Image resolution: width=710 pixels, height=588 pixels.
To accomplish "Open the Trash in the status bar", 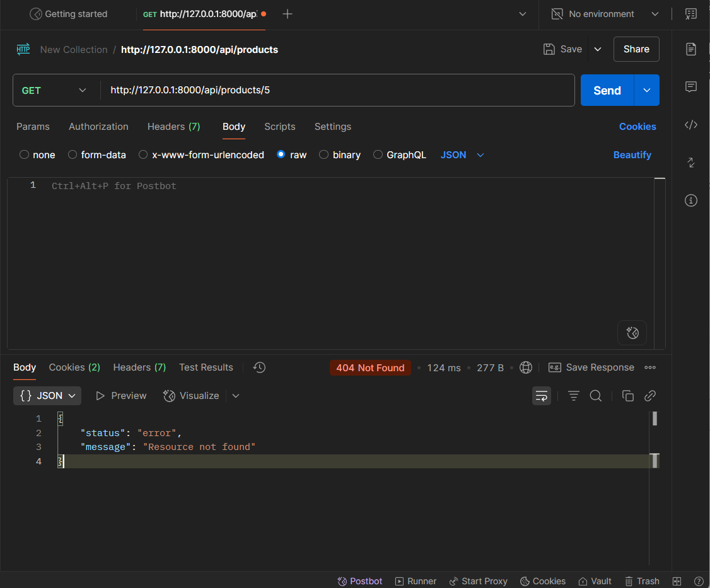I will (x=642, y=581).
